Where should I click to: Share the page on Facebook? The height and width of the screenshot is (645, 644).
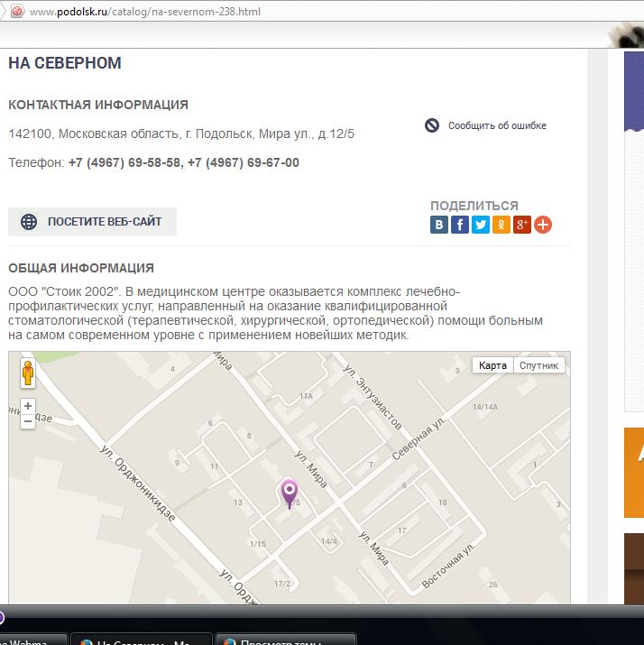click(x=460, y=225)
